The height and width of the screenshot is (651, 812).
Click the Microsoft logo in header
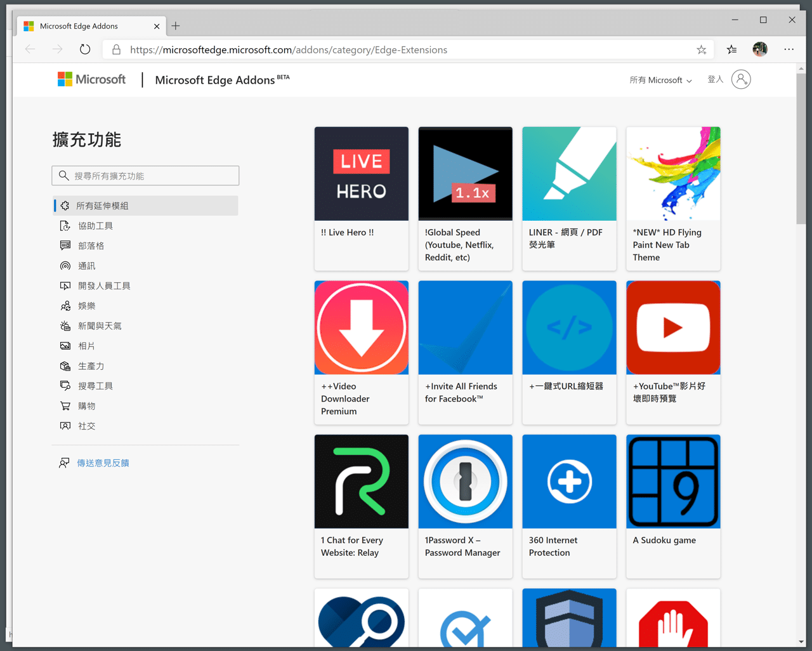click(92, 79)
